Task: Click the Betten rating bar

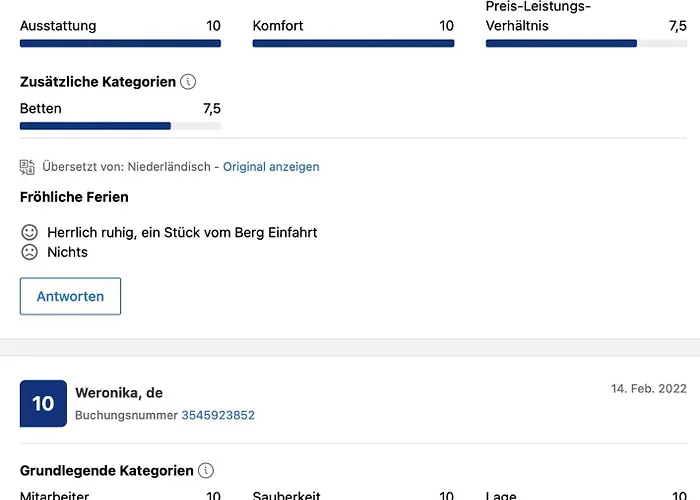Action: click(x=120, y=126)
